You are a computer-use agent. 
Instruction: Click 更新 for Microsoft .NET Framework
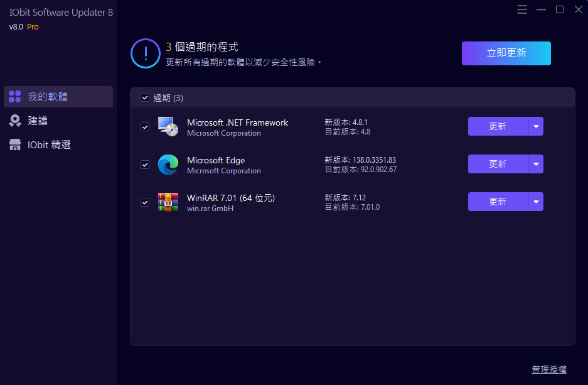pyautogui.click(x=498, y=126)
